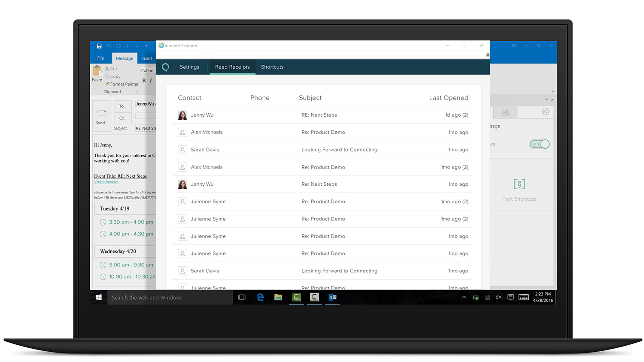644x362 pixels.
Task: Open Outlook from the taskbar
Action: pyautogui.click(x=332, y=297)
